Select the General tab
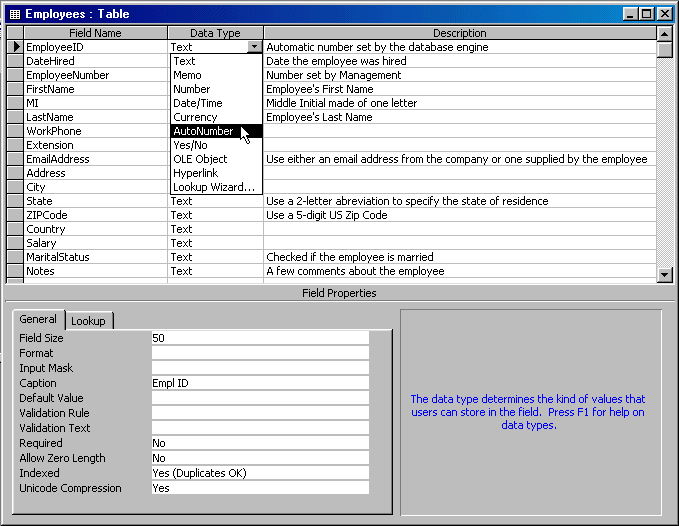 coord(38,319)
